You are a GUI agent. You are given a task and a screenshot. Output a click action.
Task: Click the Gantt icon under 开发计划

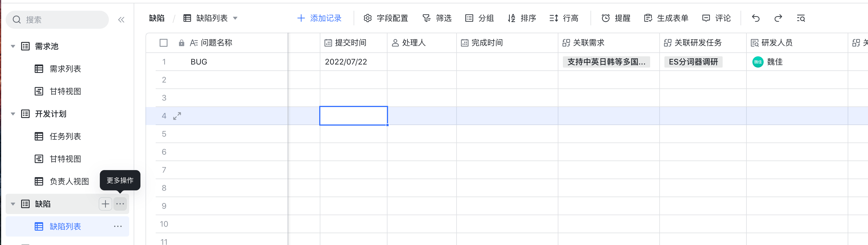[x=39, y=159]
